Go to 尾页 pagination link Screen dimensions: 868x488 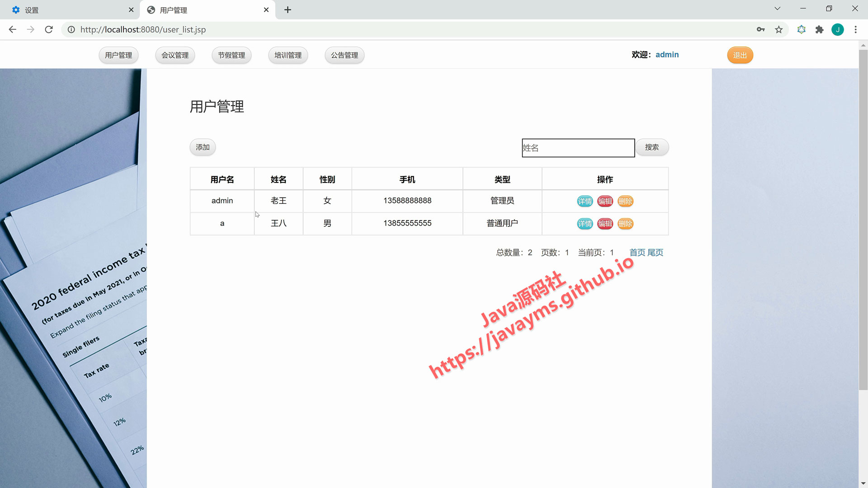coord(656,253)
